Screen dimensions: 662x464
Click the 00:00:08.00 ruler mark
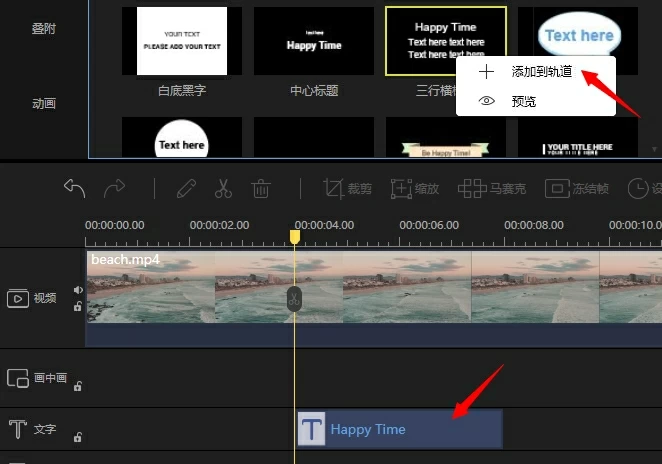click(534, 225)
